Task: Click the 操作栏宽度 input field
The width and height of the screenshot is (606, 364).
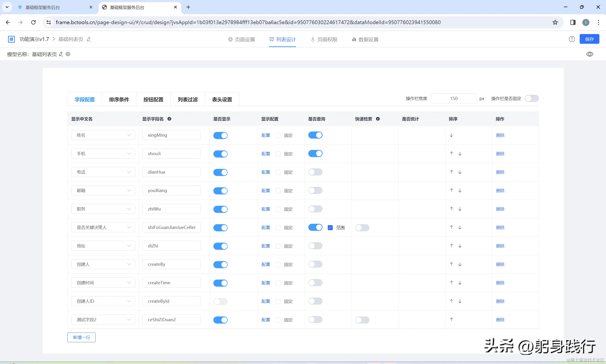Action: coord(453,98)
